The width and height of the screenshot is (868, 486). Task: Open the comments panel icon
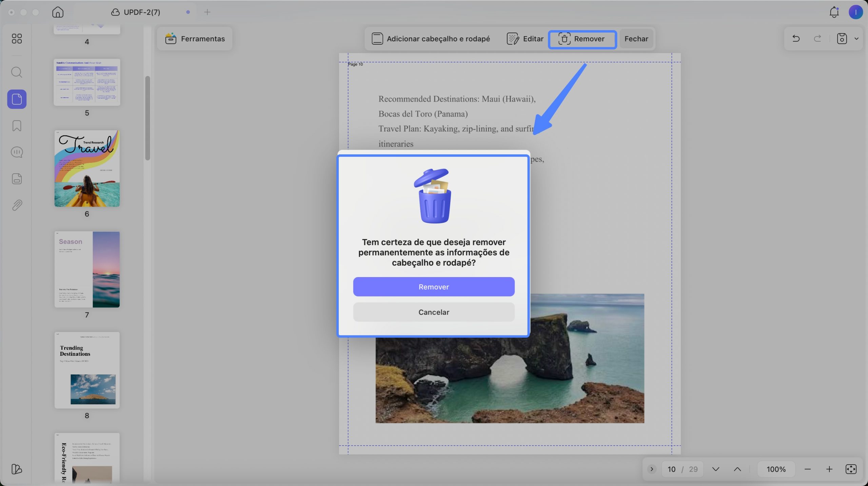17,152
